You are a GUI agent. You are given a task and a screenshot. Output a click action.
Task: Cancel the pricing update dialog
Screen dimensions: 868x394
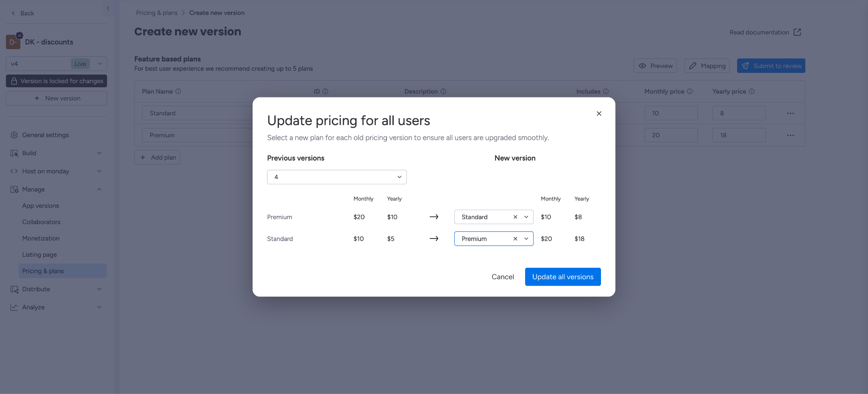tap(503, 277)
